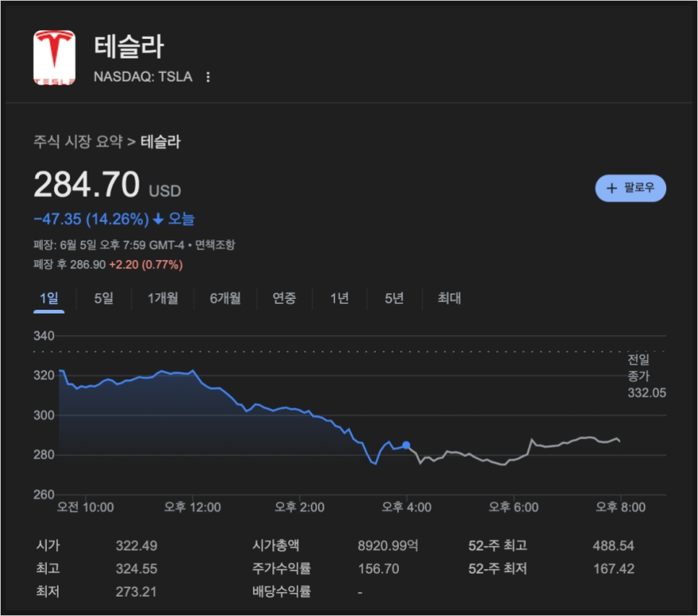Switch to the 5년 chart tab
The width and height of the screenshot is (698, 616).
point(394,298)
